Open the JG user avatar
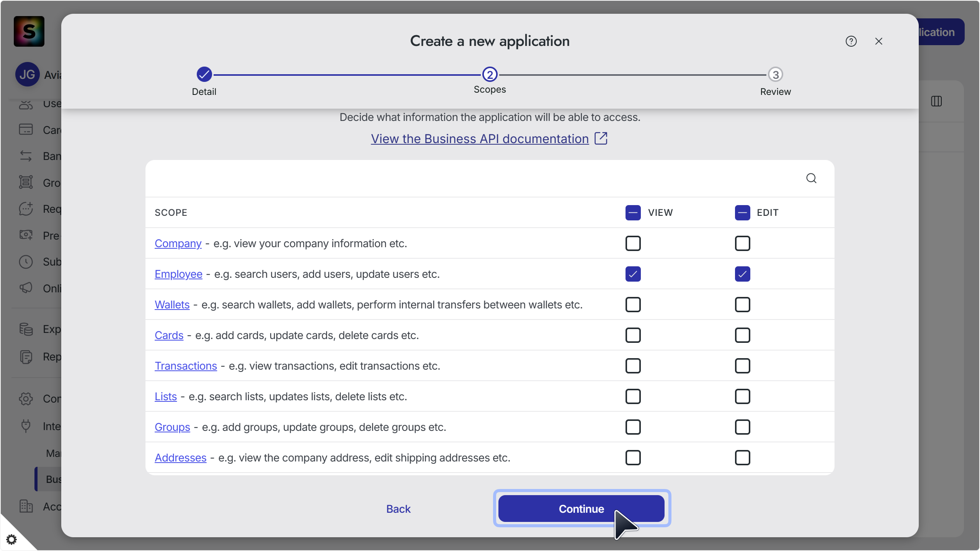The width and height of the screenshot is (980, 551). 27,74
